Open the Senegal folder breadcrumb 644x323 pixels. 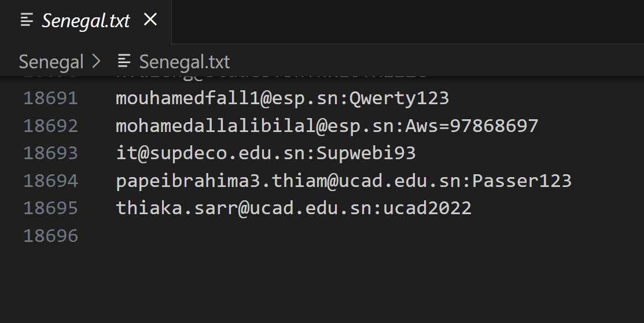[x=51, y=61]
